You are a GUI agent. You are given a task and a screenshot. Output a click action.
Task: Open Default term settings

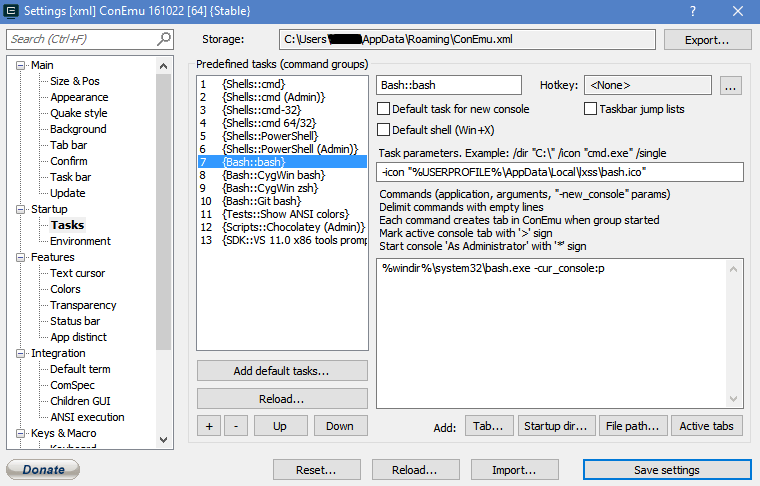(x=80, y=369)
